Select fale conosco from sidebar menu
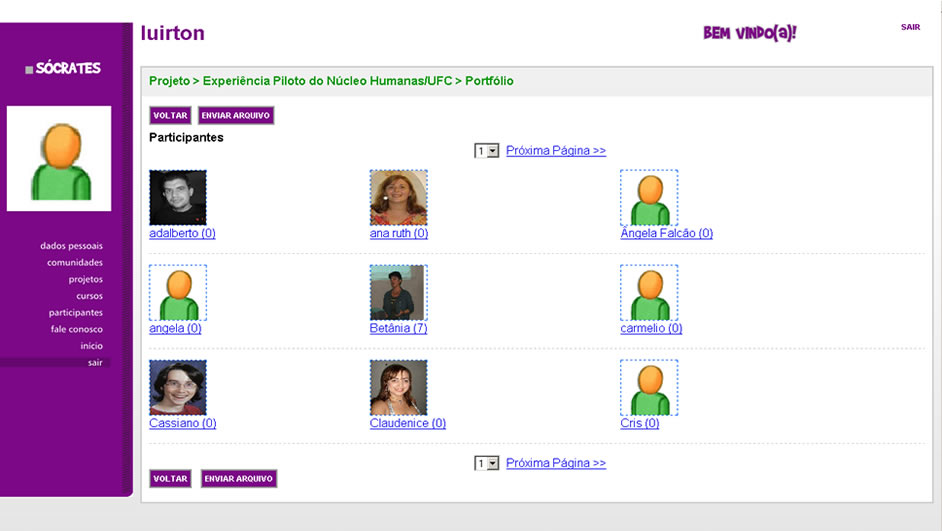Viewport: 942px width, 531px height. click(x=77, y=329)
